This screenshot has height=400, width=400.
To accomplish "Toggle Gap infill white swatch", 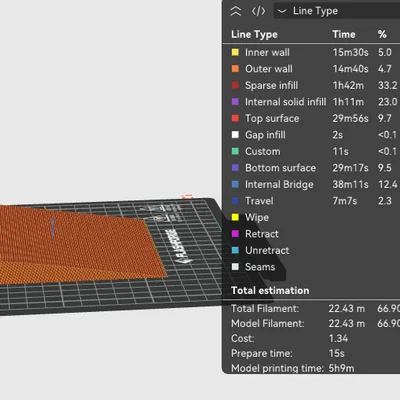I will click(x=235, y=135).
